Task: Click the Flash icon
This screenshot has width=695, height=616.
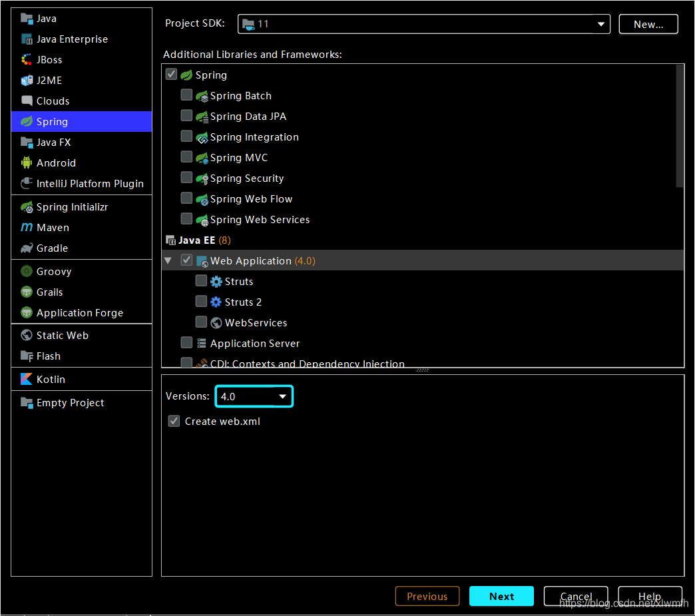Action: (27, 356)
